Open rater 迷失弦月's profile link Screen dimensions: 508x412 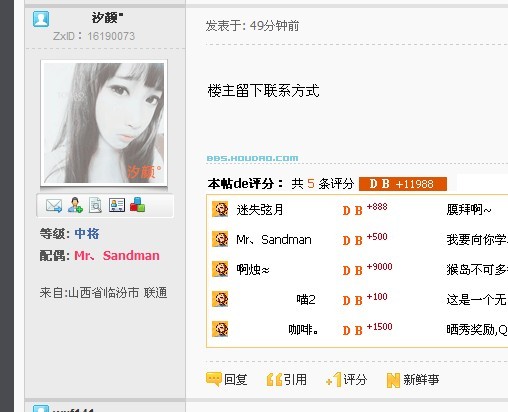click(259, 210)
